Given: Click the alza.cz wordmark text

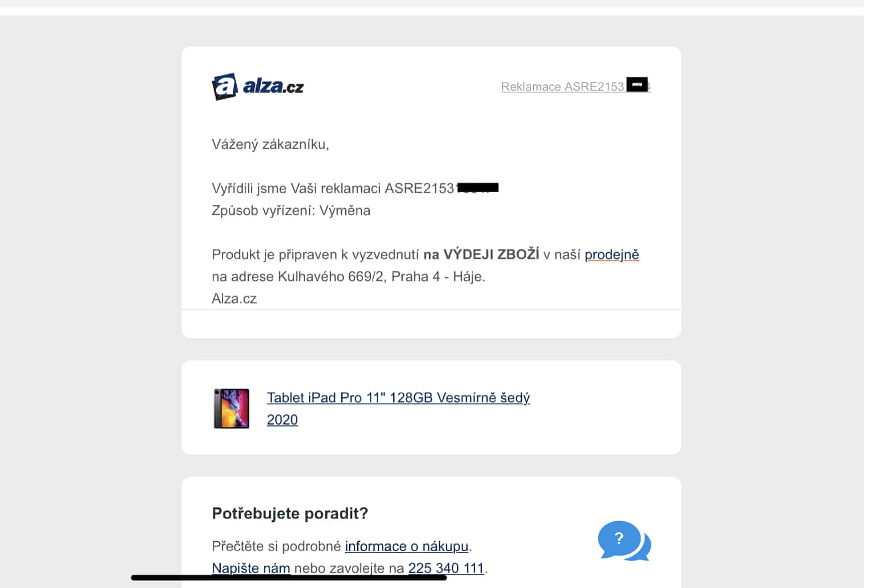Looking at the screenshot, I should (x=273, y=86).
